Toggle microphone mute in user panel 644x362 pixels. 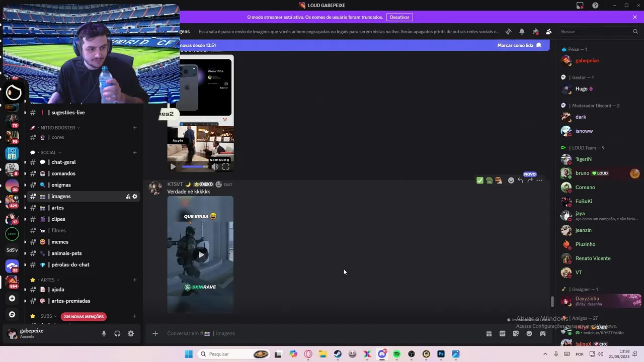tap(104, 333)
